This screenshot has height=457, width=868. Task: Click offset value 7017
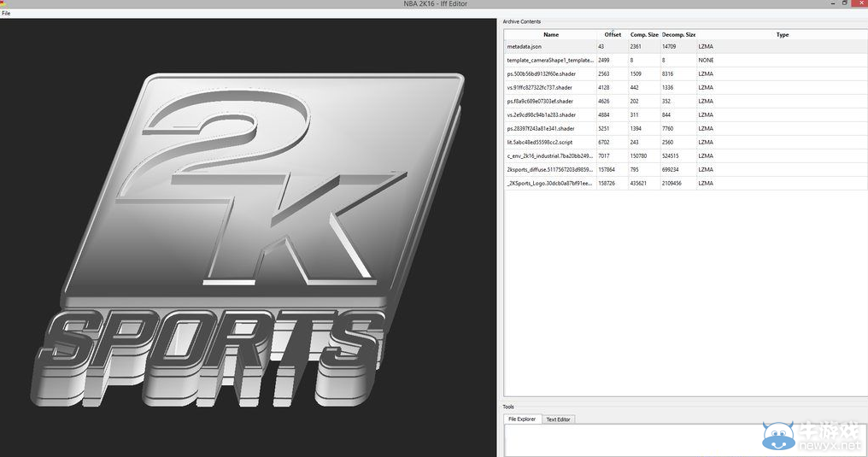[604, 156]
